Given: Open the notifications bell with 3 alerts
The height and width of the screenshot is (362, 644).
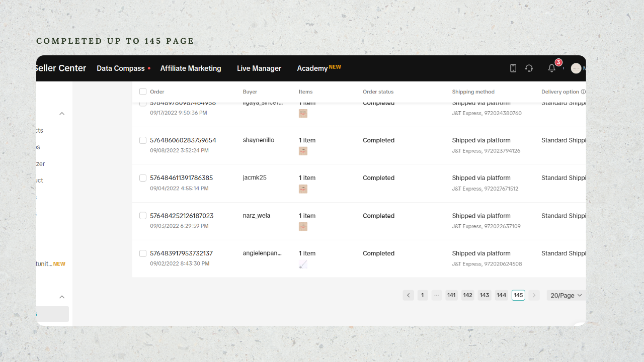Looking at the screenshot, I should tap(552, 68).
